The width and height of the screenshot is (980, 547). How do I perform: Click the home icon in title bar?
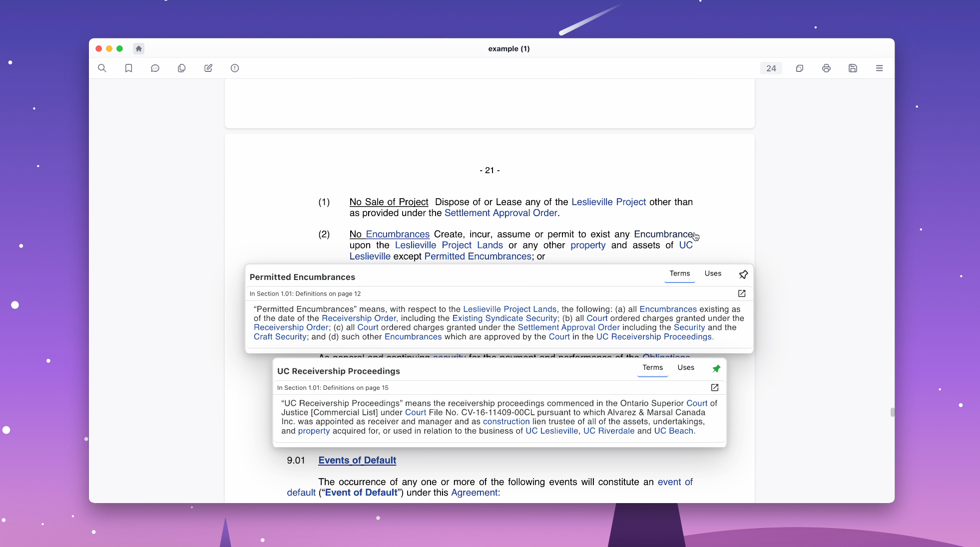click(139, 48)
